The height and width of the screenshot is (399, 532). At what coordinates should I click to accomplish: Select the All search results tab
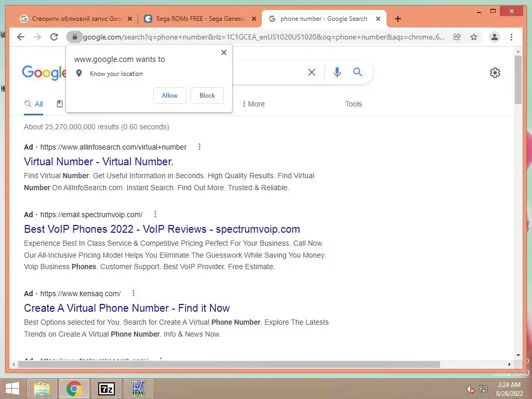(x=34, y=104)
